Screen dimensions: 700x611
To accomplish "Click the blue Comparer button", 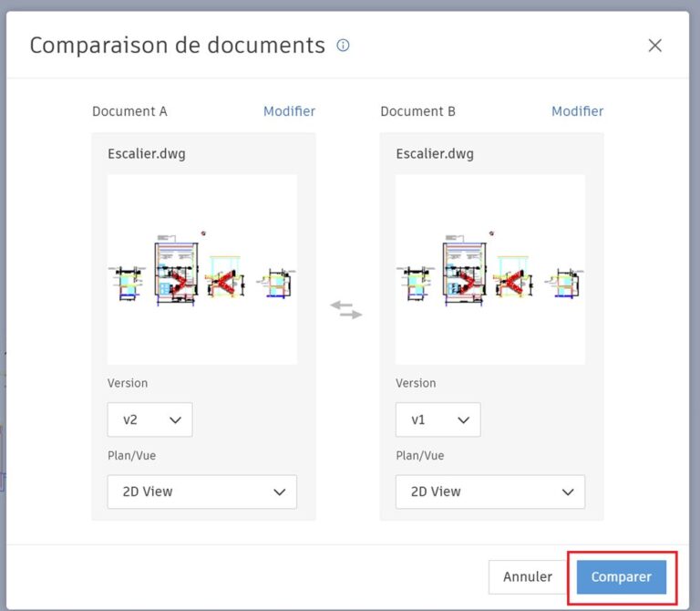I will point(622,577).
